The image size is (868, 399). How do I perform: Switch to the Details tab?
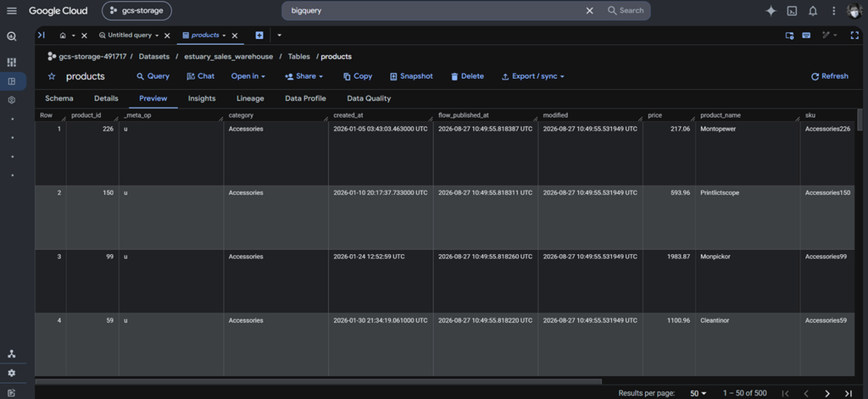(x=106, y=98)
